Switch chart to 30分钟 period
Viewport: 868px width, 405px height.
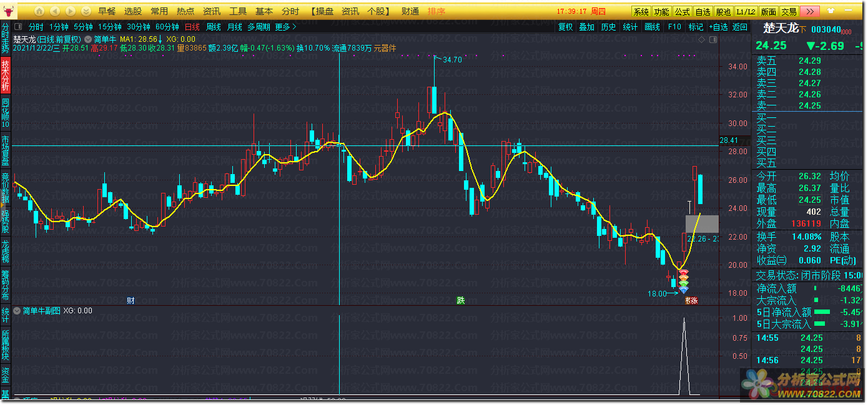coord(139,27)
